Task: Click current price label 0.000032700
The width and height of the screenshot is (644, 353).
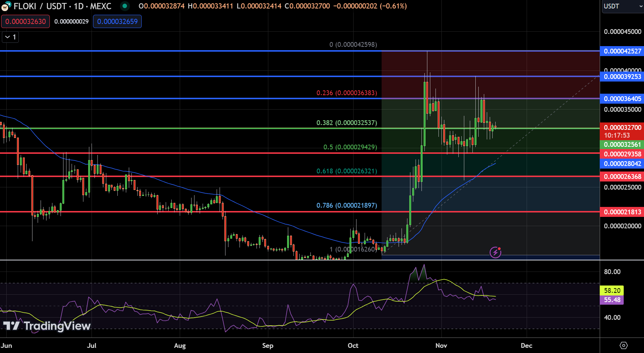Action: (622, 127)
